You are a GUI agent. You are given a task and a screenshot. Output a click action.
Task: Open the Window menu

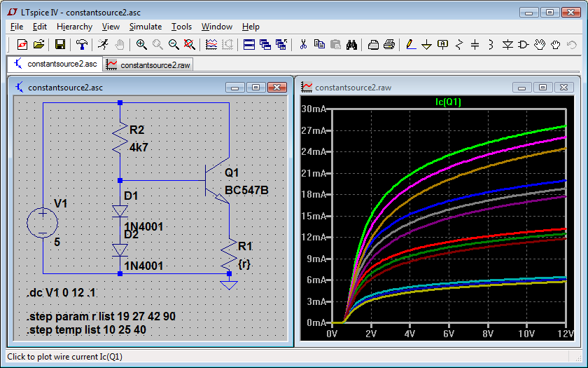pyautogui.click(x=217, y=27)
